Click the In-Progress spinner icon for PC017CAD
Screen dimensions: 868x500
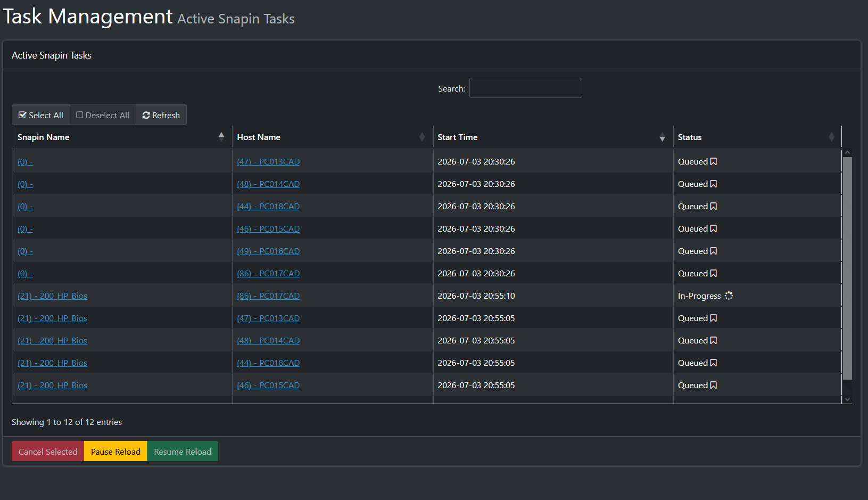(x=729, y=296)
